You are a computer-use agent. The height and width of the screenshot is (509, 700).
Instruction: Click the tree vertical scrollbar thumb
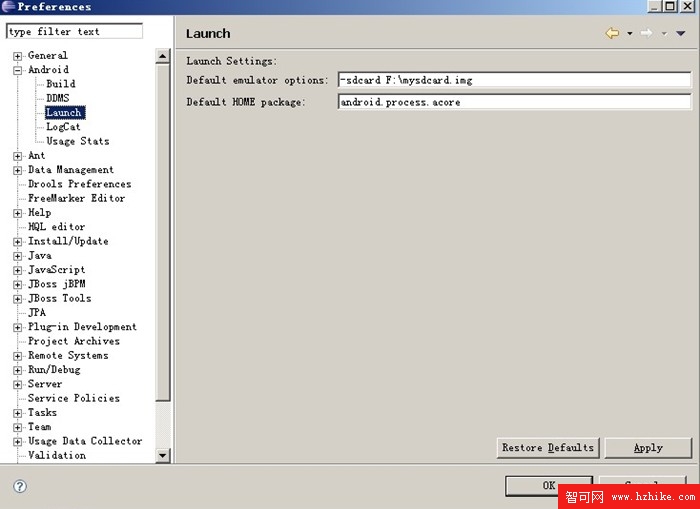click(162, 233)
